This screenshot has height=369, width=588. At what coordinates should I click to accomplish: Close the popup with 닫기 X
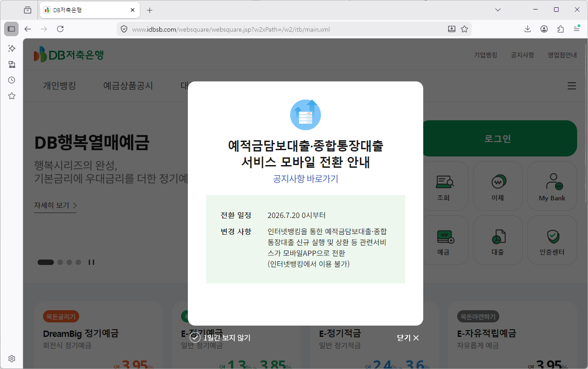click(408, 338)
